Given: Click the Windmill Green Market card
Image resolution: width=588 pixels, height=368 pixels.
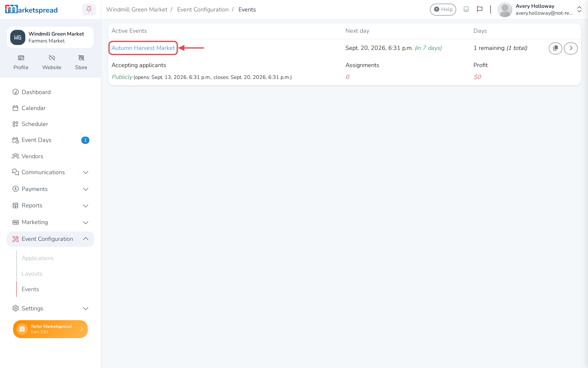Looking at the screenshot, I should [x=51, y=37].
